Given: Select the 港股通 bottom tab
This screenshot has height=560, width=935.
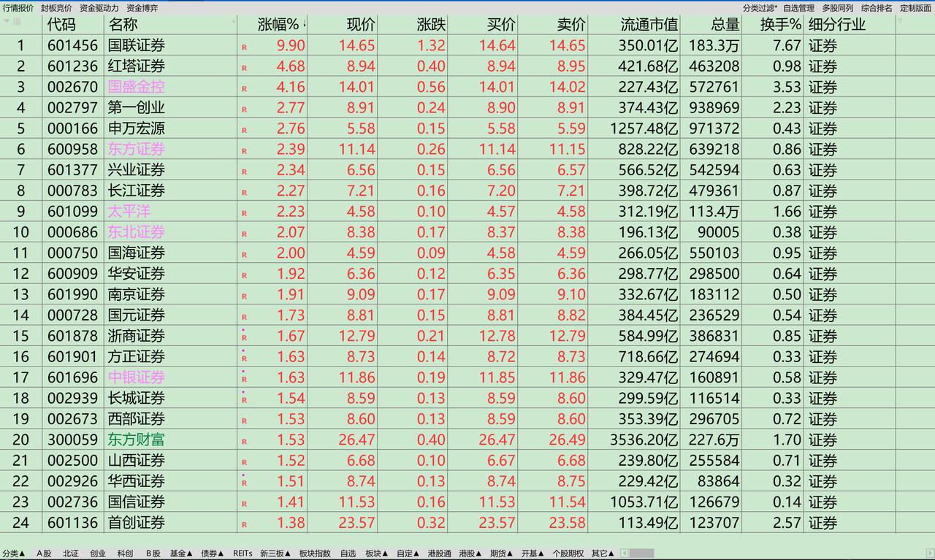Looking at the screenshot, I should [440, 553].
